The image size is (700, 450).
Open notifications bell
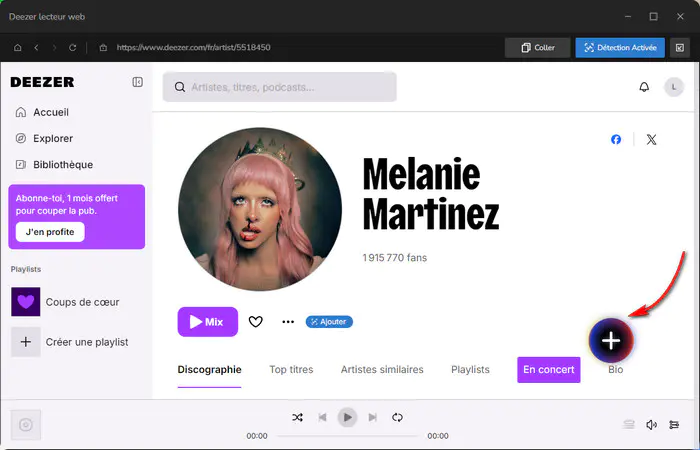coord(644,87)
